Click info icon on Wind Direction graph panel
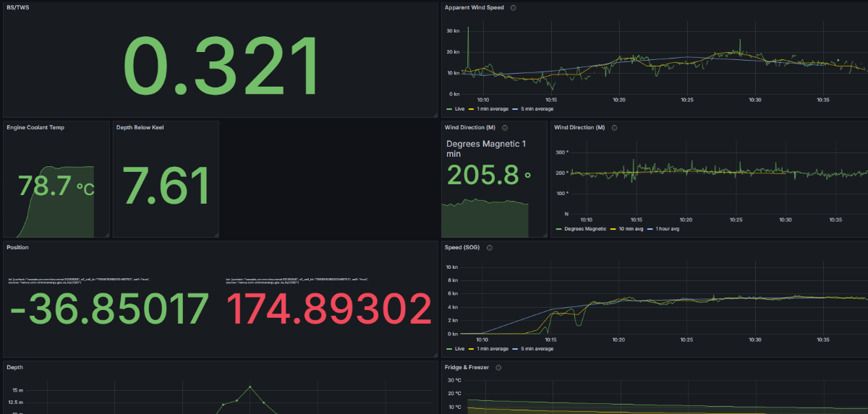This screenshot has height=414, width=868. 614,128
